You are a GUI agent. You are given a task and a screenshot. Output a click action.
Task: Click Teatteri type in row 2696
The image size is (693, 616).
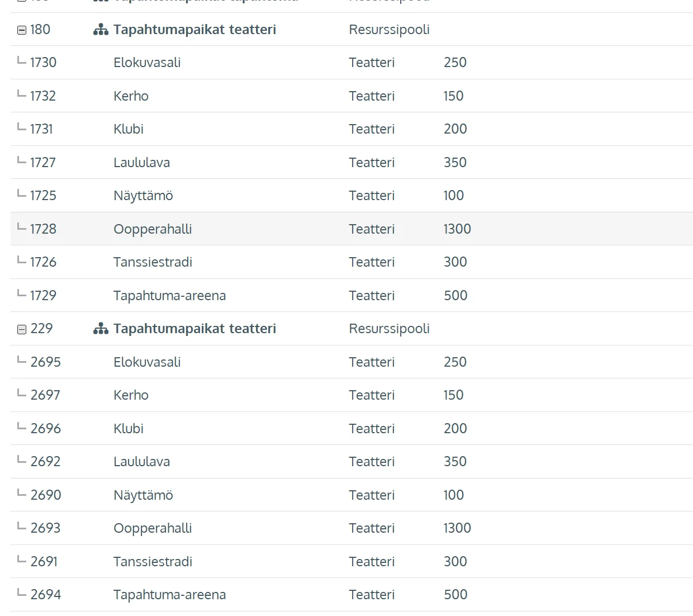pos(372,429)
